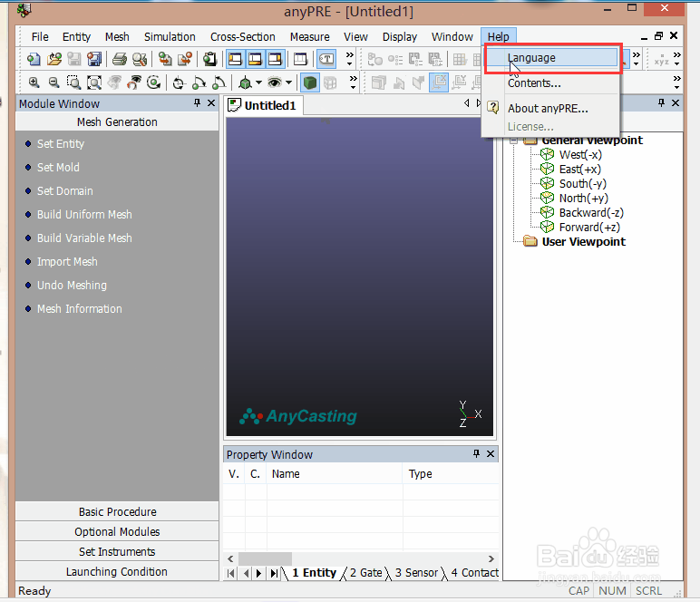Image resolution: width=700 pixels, height=602 pixels.
Task: Open the Basic Procedure section
Action: pos(117,511)
